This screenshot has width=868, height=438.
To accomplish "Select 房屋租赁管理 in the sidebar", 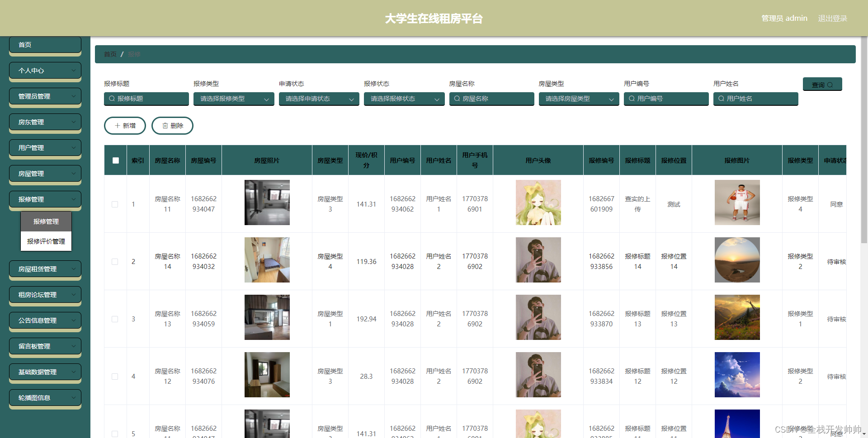I will [x=45, y=269].
